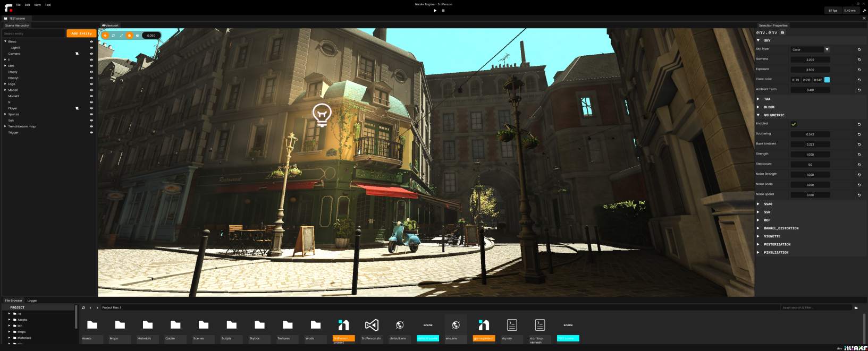
Task: Expand the Sponza entity node
Action: [5, 114]
